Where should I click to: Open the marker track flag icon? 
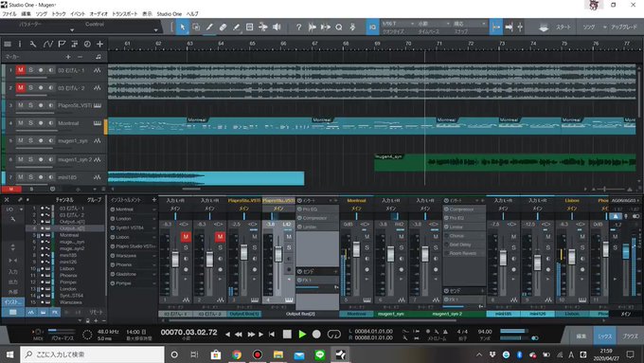[x=62, y=44]
